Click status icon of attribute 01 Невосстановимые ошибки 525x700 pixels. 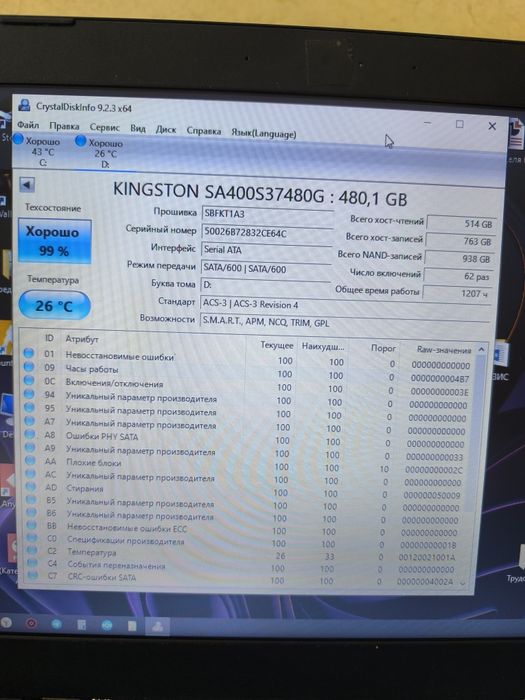pos(29,353)
